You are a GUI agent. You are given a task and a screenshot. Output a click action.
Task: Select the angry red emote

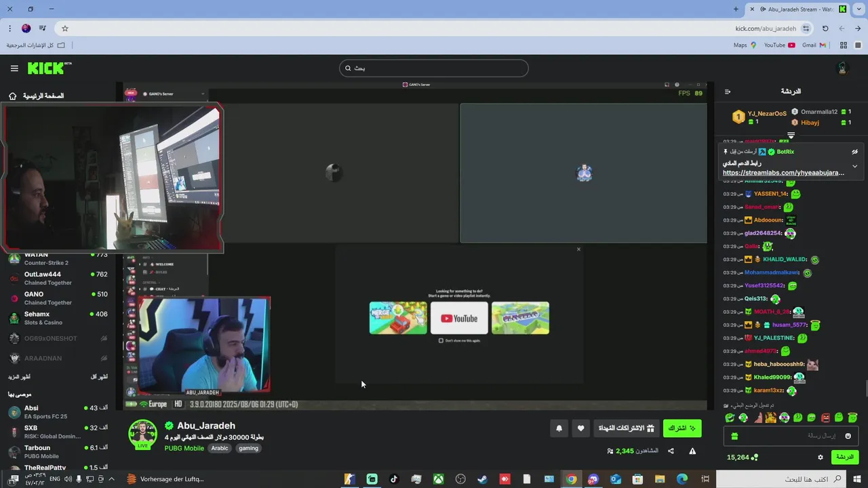pos(825,418)
